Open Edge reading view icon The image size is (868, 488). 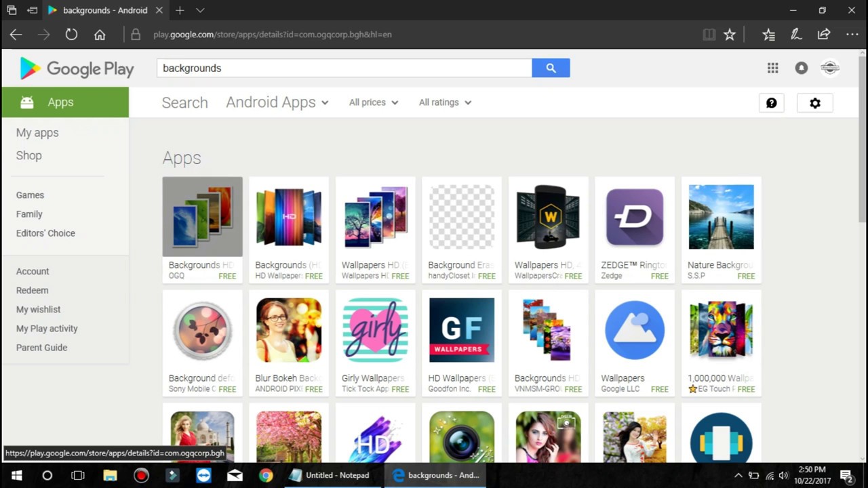point(709,35)
